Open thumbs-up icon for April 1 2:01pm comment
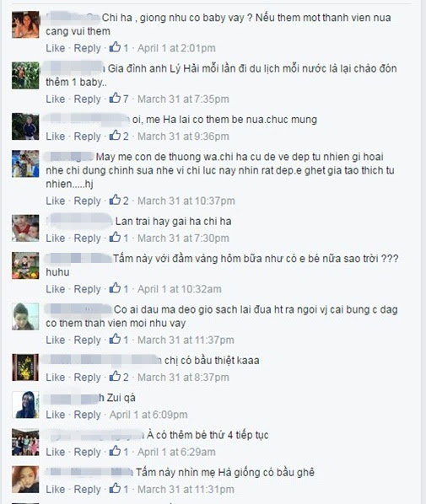This screenshot has width=426, height=504. [x=115, y=47]
